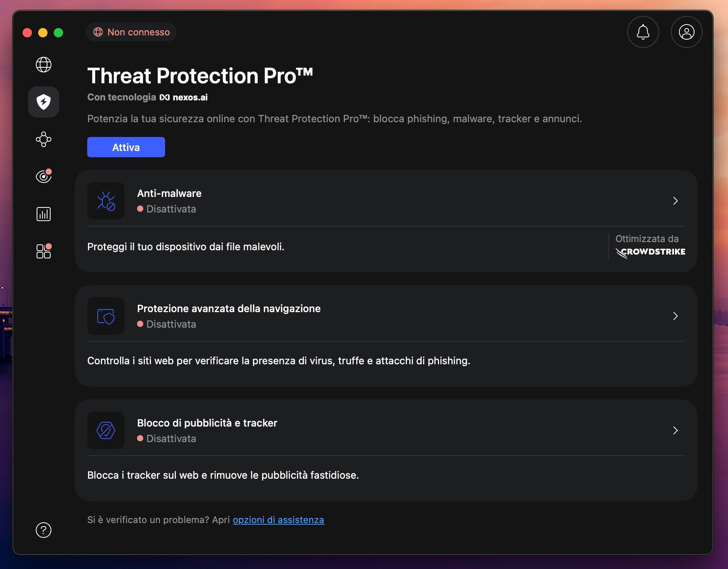Screen dimensions: 728x569
Task: Click the green window zoom button
Action: pos(58,33)
